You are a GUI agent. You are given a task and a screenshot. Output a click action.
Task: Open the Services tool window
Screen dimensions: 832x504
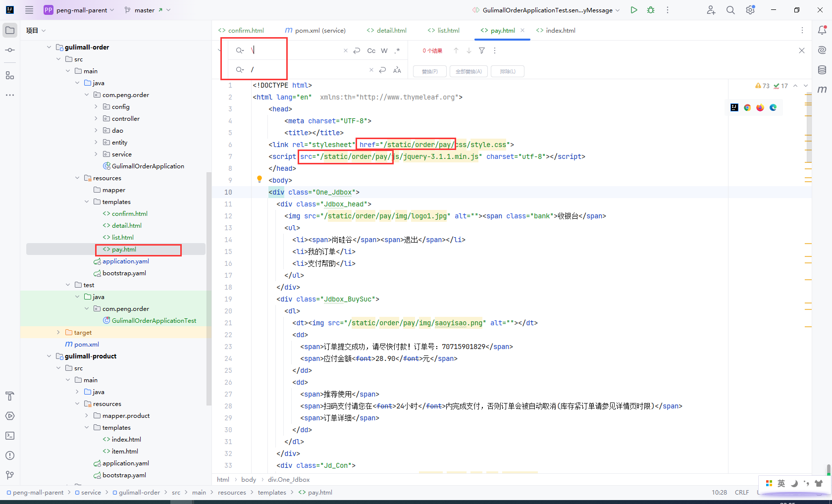[10, 416]
